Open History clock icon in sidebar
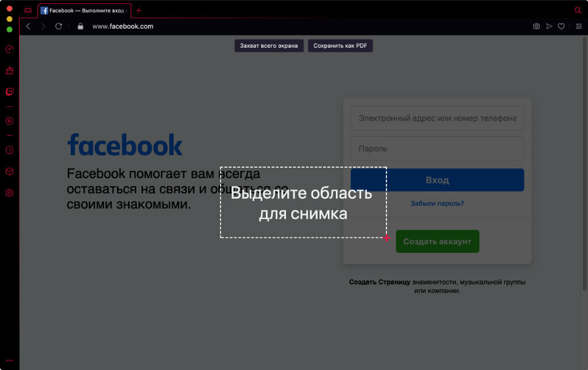Screen dimensions: 588x370 10,150
